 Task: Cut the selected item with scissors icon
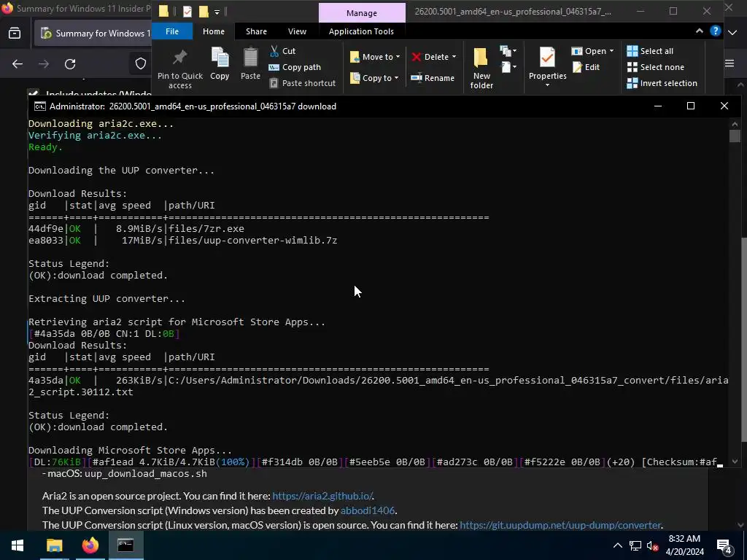tap(282, 51)
